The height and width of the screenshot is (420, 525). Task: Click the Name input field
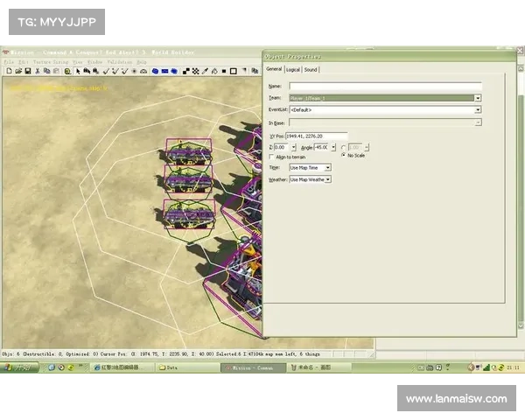385,86
